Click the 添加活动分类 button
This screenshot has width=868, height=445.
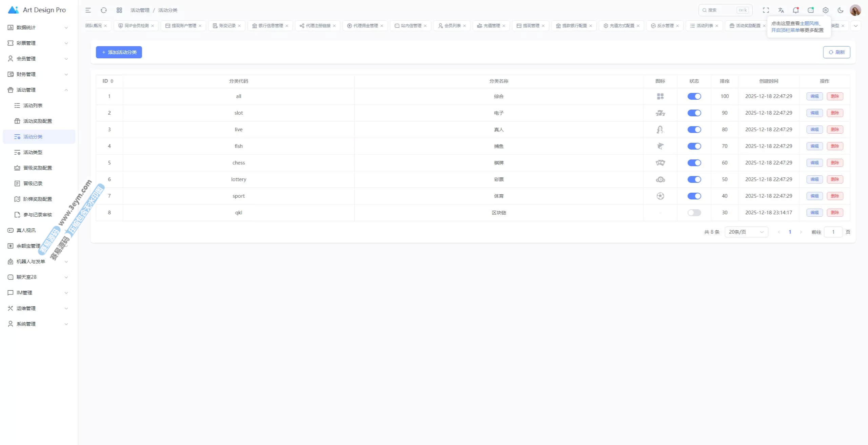tap(119, 52)
